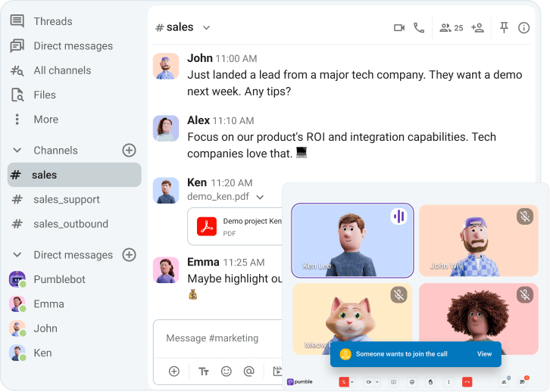Share your screen in the call
This screenshot has height=392, width=550.
(x=393, y=382)
